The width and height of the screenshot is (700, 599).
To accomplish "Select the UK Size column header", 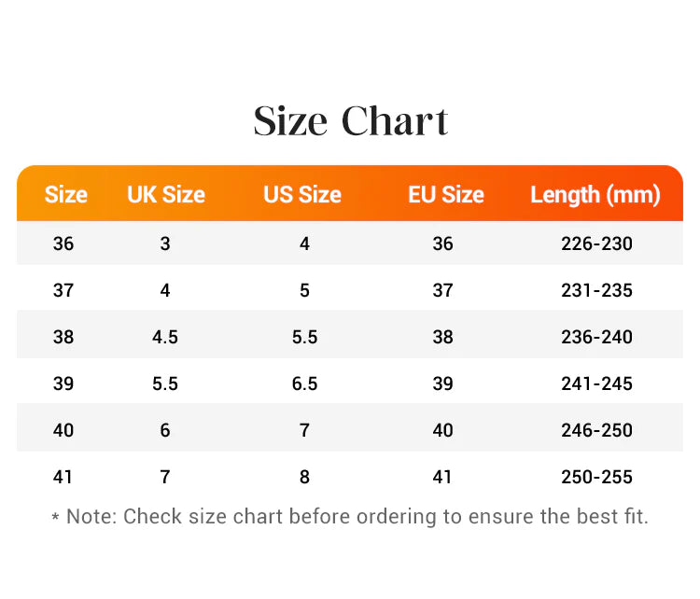I will tap(166, 195).
